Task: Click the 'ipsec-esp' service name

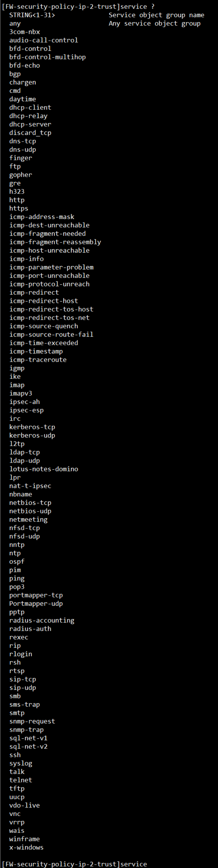Action: click(26, 410)
